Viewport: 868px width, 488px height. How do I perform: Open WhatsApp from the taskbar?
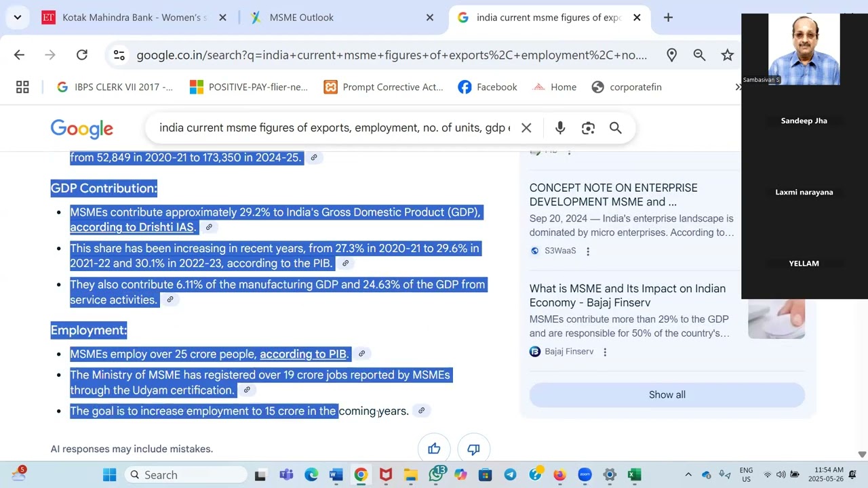click(x=436, y=474)
